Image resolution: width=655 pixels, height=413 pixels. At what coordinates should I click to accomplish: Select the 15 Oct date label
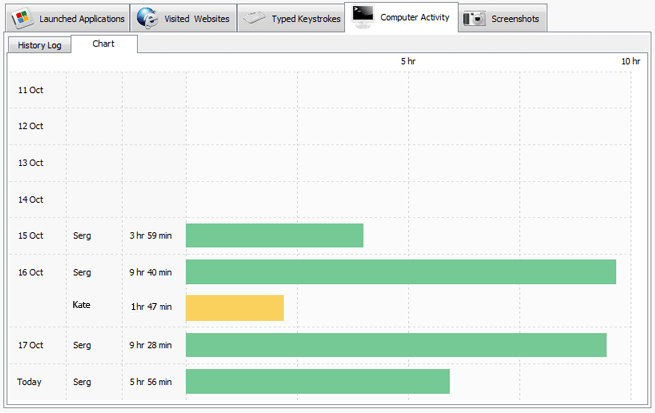30,236
